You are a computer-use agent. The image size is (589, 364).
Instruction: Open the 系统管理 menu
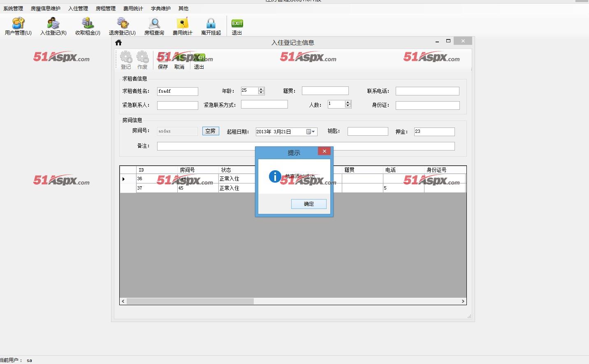point(13,8)
